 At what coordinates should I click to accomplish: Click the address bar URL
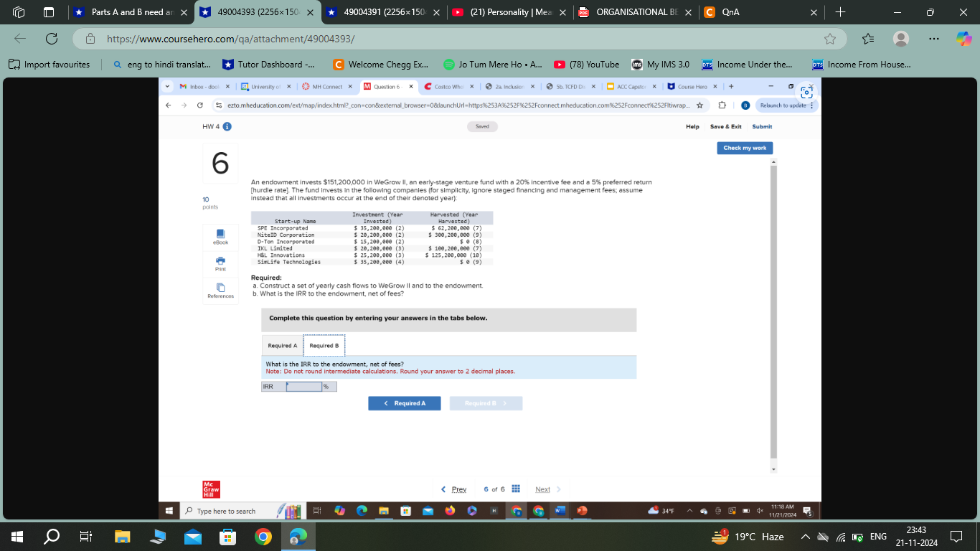pos(230,38)
